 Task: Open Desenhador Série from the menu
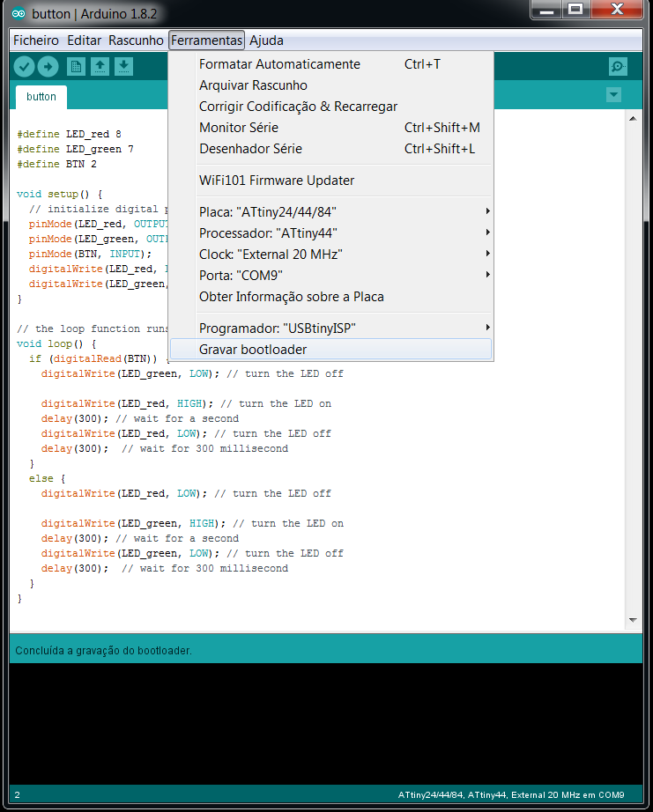coord(331,149)
